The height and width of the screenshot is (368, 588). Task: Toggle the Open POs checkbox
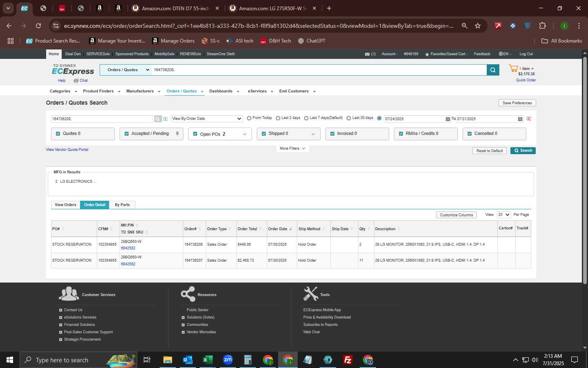click(x=195, y=134)
